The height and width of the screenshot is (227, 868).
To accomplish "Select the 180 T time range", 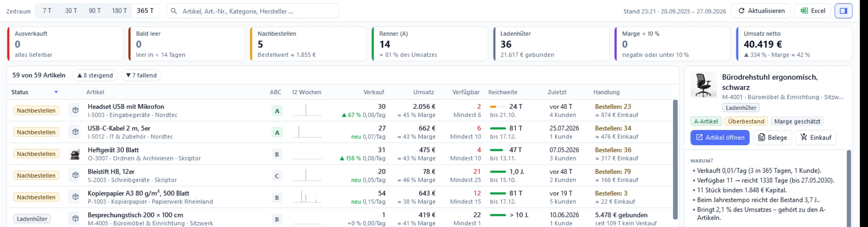I will (119, 11).
